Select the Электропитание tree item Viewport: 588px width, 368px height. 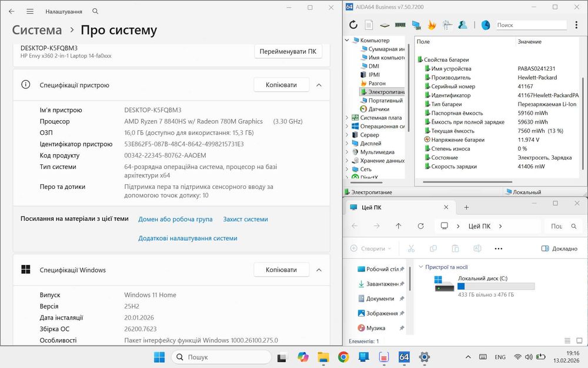point(382,92)
